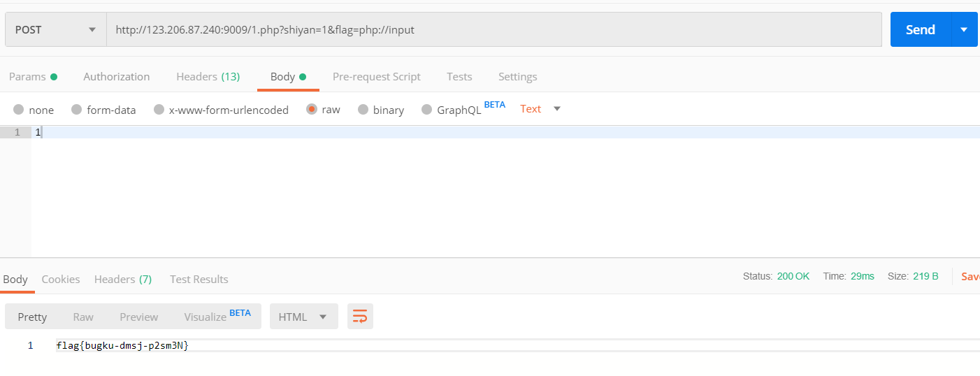Click the 29ms response time

pos(863,276)
